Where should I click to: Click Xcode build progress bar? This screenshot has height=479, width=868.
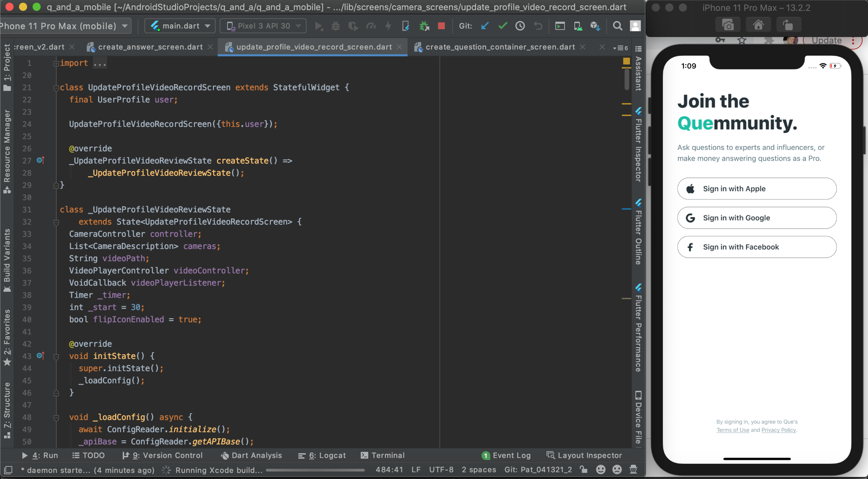tap(315, 470)
